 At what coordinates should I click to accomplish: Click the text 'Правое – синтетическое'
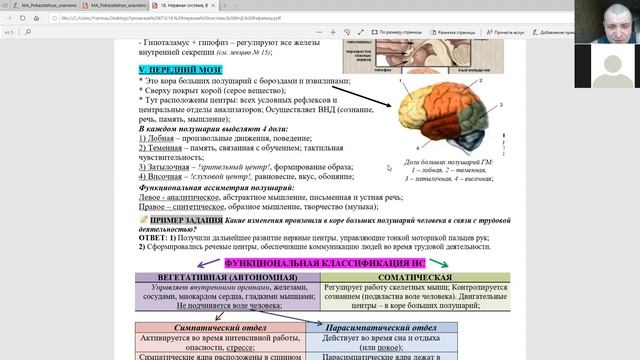(x=181, y=207)
